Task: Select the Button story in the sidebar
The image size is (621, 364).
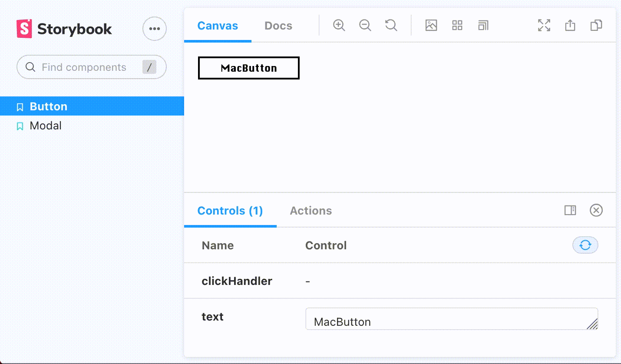Action: coord(48,106)
